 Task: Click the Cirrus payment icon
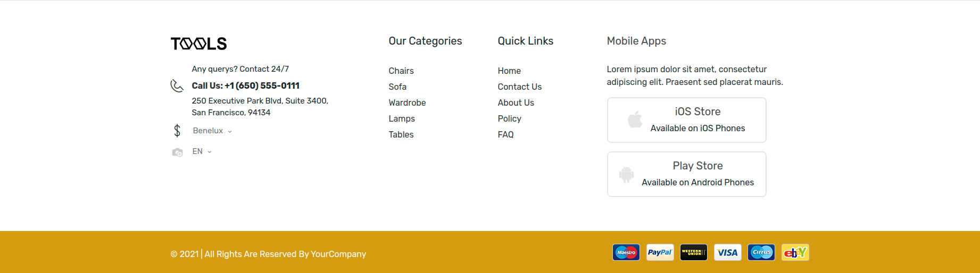coord(761,252)
